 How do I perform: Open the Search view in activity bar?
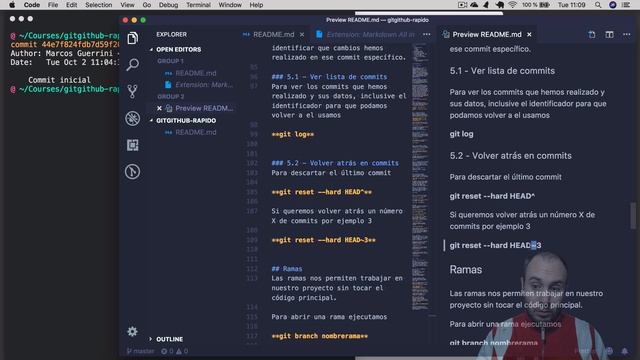(x=132, y=64)
